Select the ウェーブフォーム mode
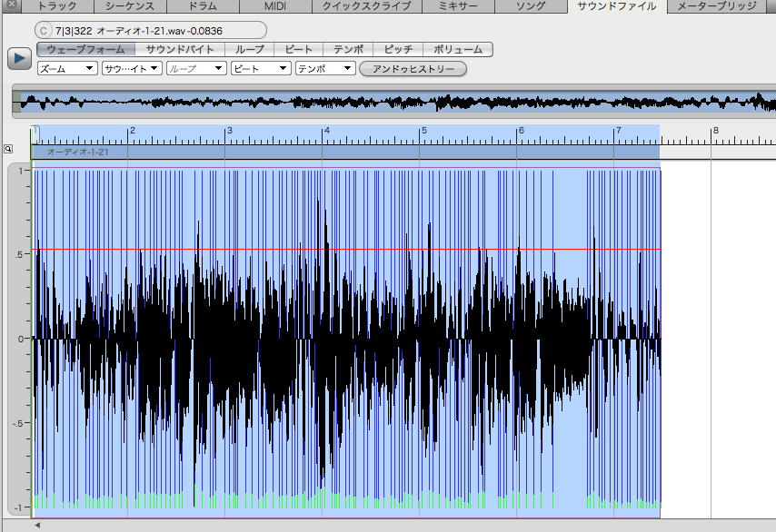This screenshot has height=532, width=776. (86, 49)
